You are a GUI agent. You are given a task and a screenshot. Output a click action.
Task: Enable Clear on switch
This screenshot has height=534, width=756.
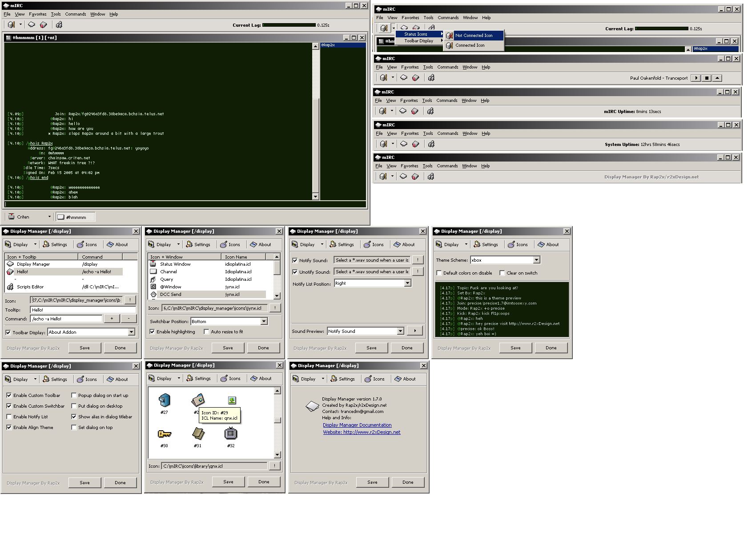tap(502, 273)
